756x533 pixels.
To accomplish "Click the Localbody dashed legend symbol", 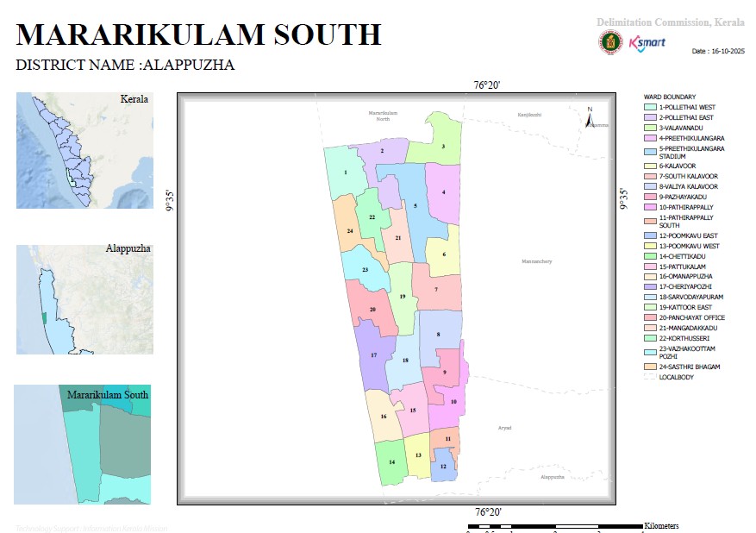I will (650, 377).
